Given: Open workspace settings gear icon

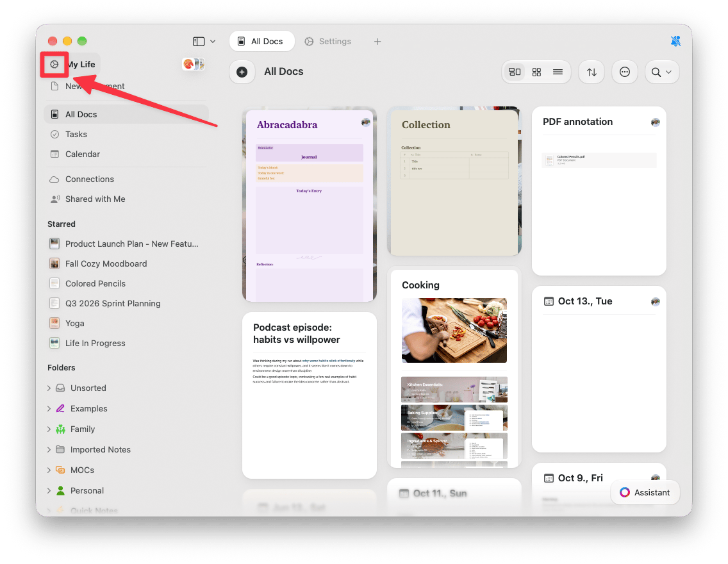Looking at the screenshot, I should 54,64.
